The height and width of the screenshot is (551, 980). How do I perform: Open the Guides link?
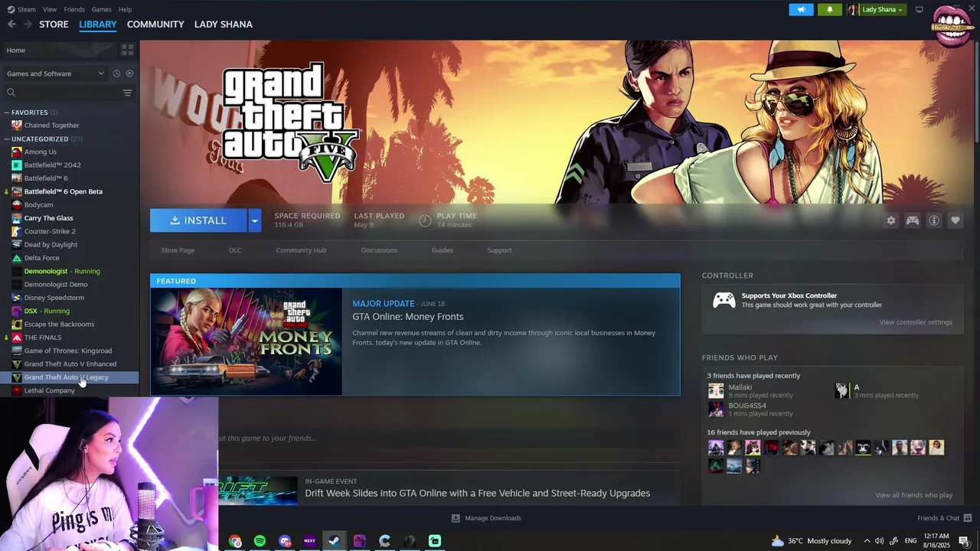click(x=442, y=250)
